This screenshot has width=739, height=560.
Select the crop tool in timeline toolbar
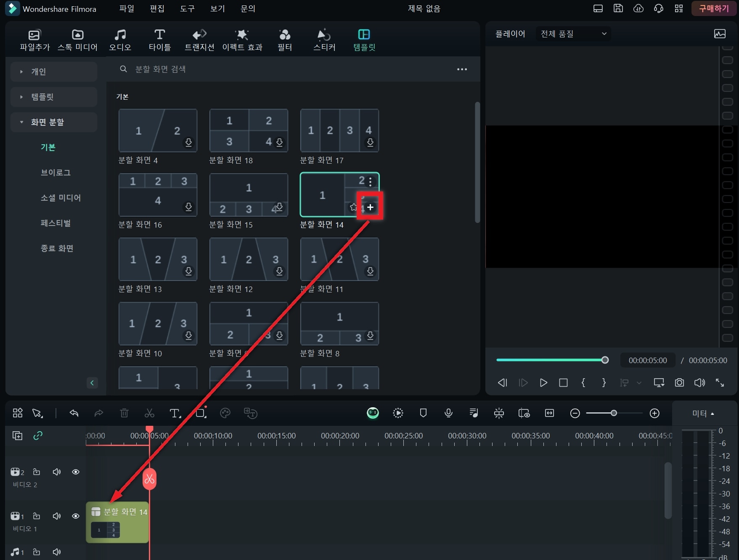(201, 413)
